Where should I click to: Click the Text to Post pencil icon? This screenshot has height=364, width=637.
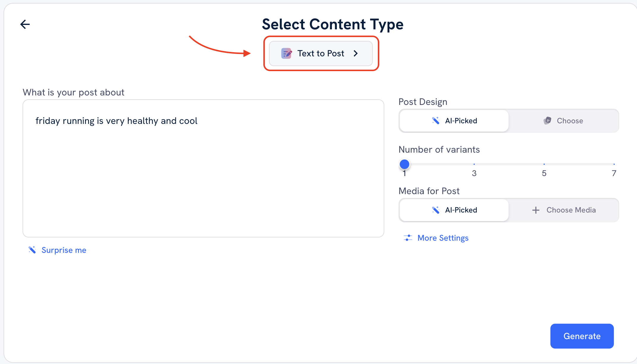point(286,53)
